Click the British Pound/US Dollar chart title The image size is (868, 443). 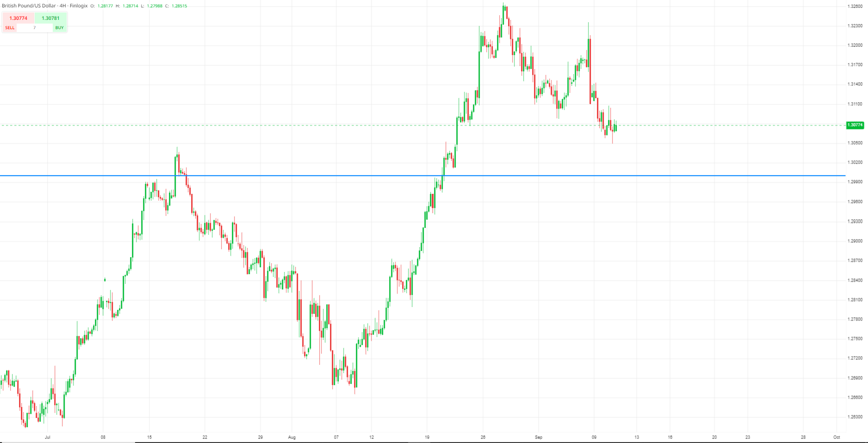tap(44, 6)
